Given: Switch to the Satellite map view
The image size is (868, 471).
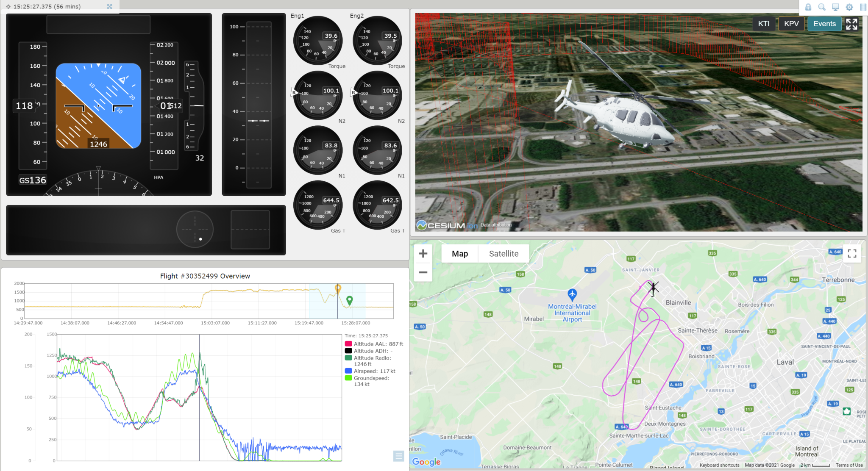Looking at the screenshot, I should point(504,253).
